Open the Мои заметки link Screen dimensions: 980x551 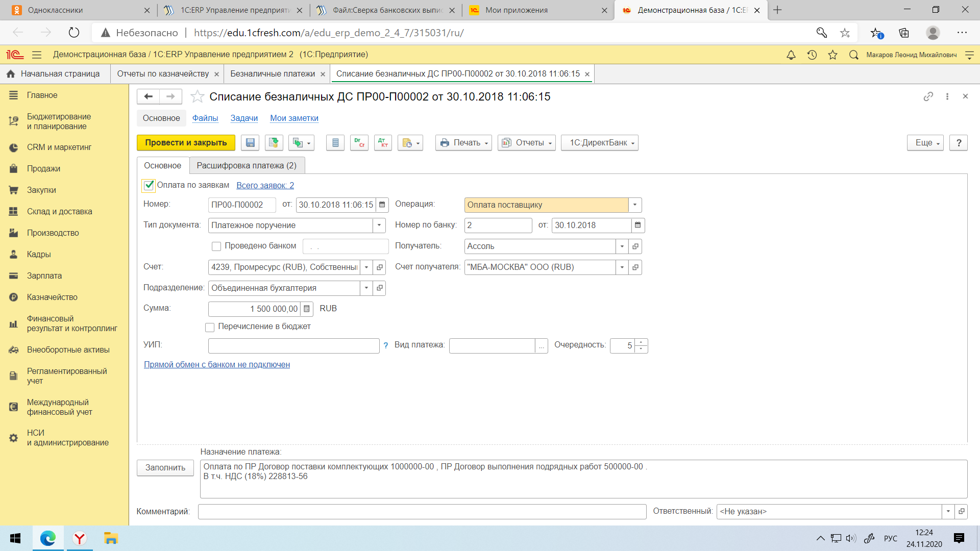pyautogui.click(x=294, y=118)
